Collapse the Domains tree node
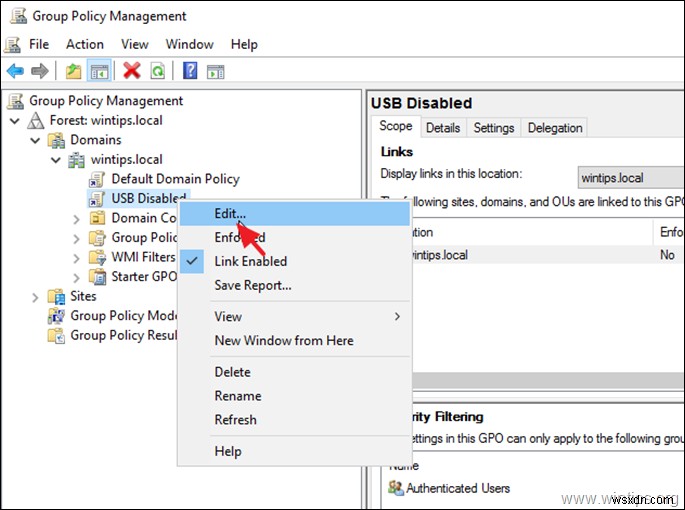Image resolution: width=685 pixels, height=510 pixels. click(x=35, y=140)
